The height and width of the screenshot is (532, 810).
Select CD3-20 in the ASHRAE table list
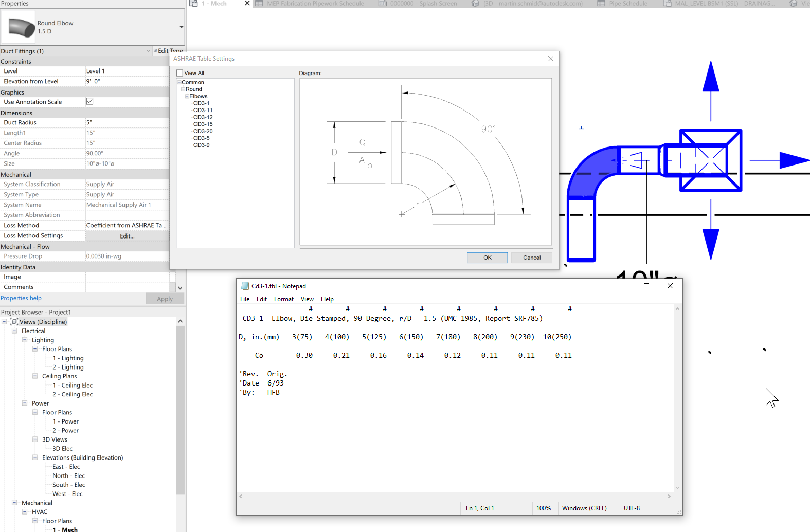(203, 131)
